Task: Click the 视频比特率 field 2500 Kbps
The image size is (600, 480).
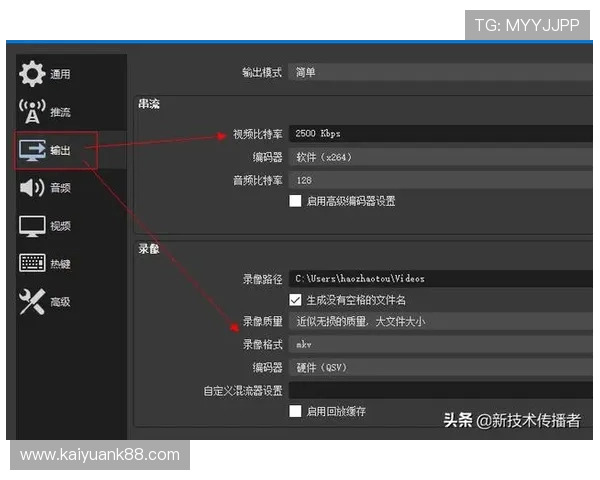Action: 440,134
